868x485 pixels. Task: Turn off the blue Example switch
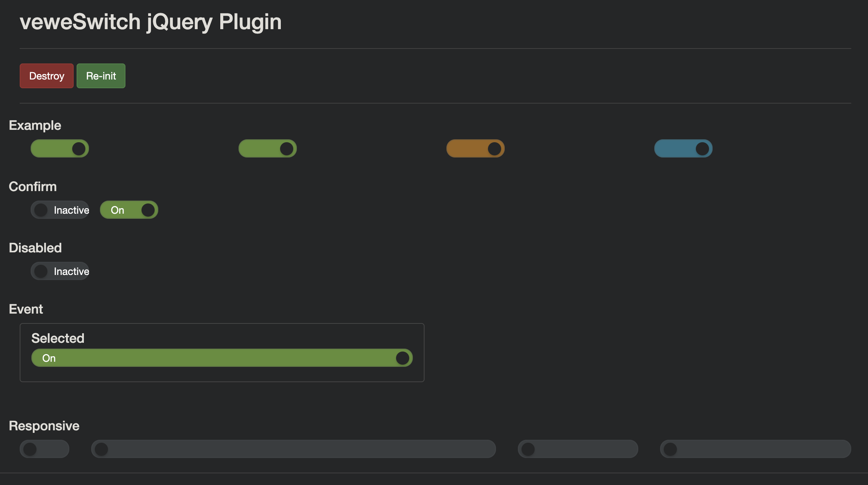[683, 148]
